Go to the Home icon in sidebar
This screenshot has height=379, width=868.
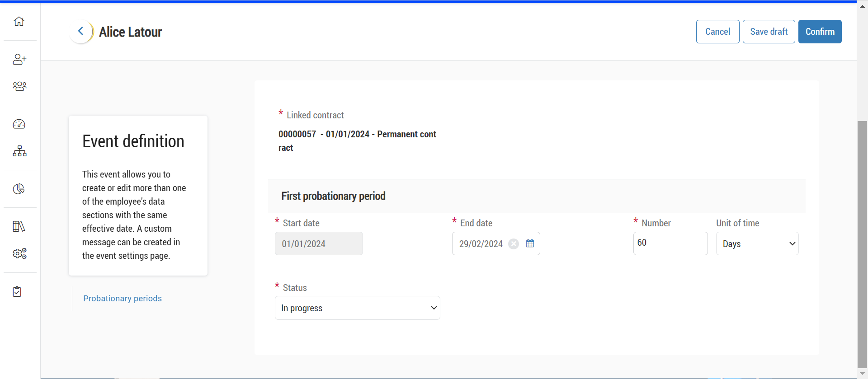pyautogui.click(x=19, y=21)
